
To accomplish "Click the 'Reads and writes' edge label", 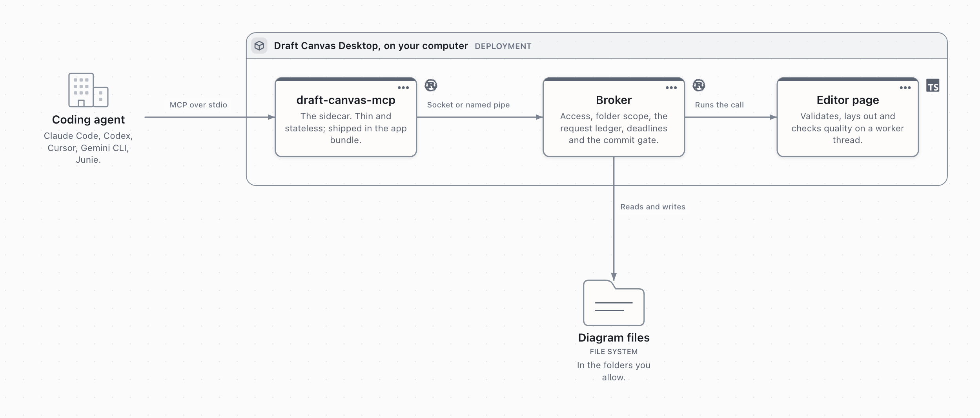I will pyautogui.click(x=652, y=207).
